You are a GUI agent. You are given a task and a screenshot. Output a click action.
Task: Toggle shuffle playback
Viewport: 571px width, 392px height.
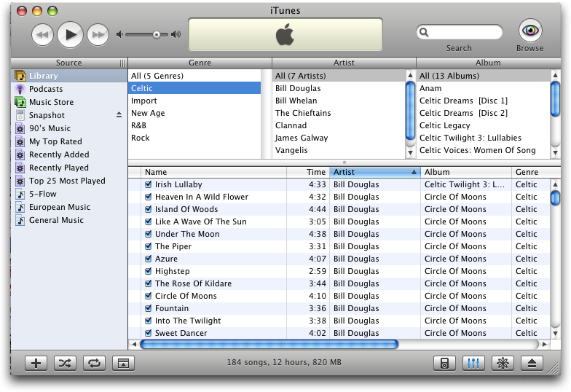(x=66, y=363)
